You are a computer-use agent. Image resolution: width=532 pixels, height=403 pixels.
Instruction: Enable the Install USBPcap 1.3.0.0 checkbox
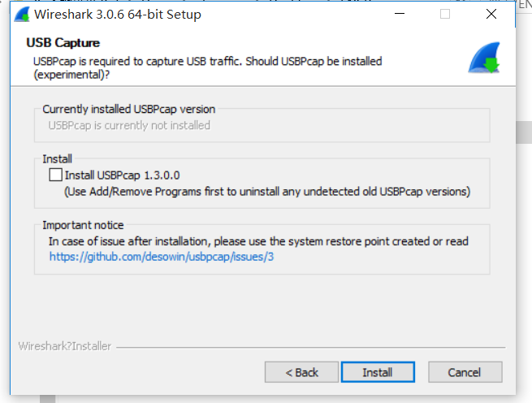pyautogui.click(x=55, y=175)
